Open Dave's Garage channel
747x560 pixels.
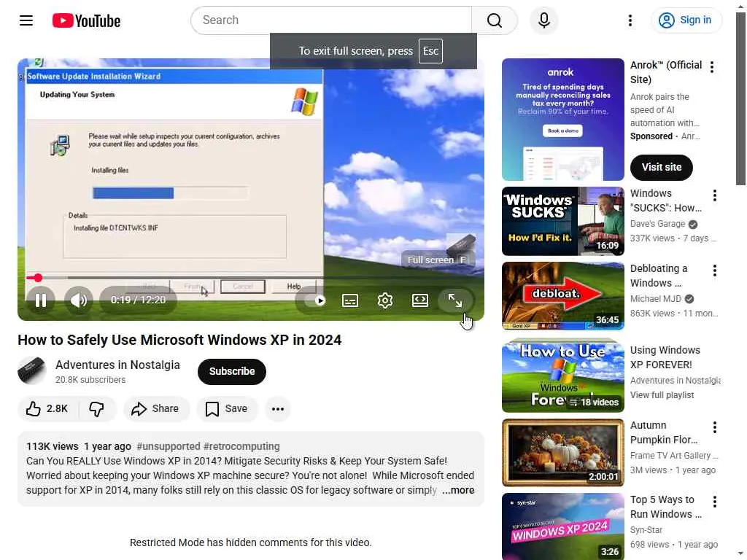tap(657, 224)
